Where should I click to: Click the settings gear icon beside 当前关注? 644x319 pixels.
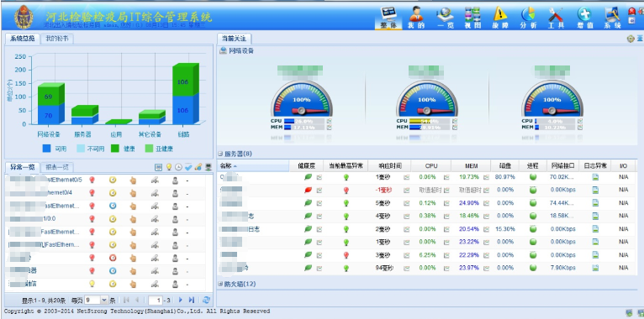[631, 39]
